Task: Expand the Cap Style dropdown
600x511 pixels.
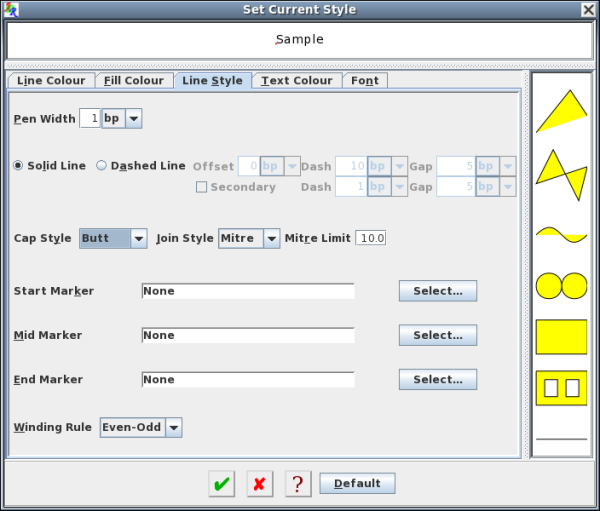Action: (x=139, y=238)
